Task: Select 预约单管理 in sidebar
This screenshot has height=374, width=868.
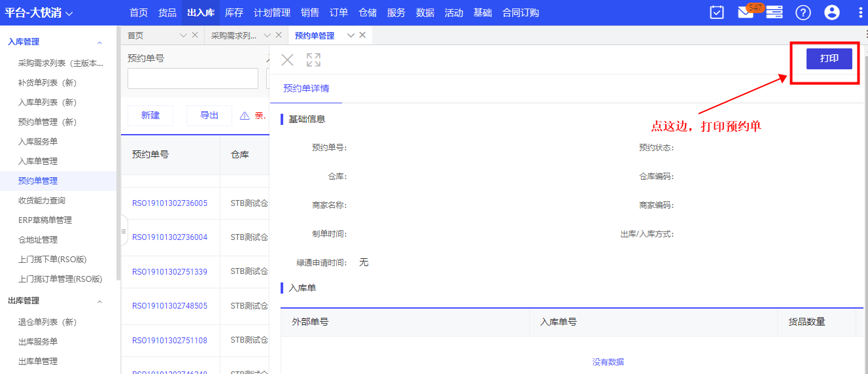Action: [38, 181]
